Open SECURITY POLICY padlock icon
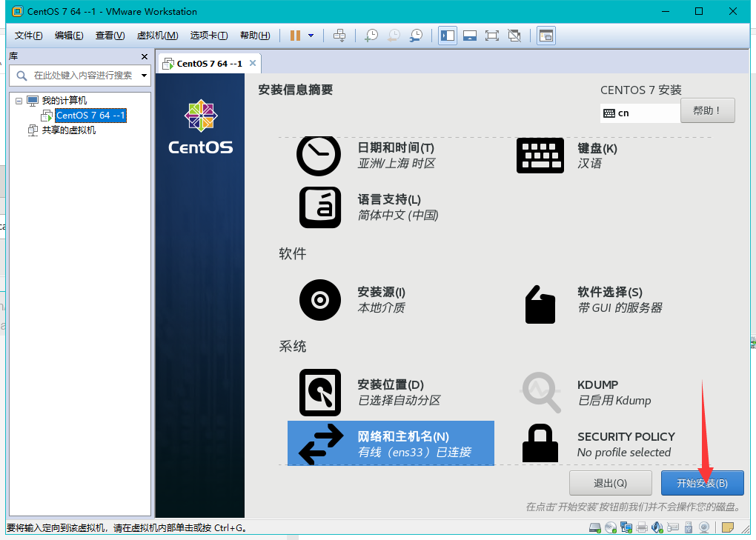This screenshot has height=540, width=756. pos(540,443)
